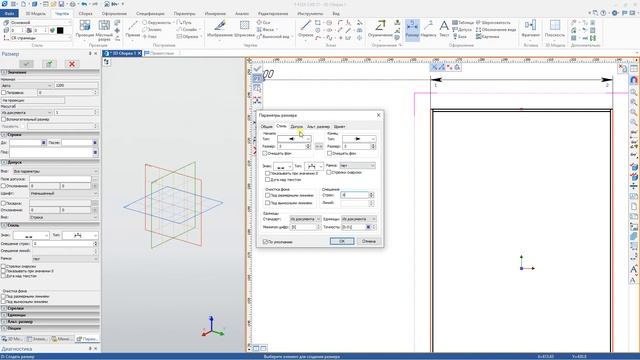Open the Стандарт dropdown in dialog
This screenshot has height=360, width=640.
pos(305,219)
